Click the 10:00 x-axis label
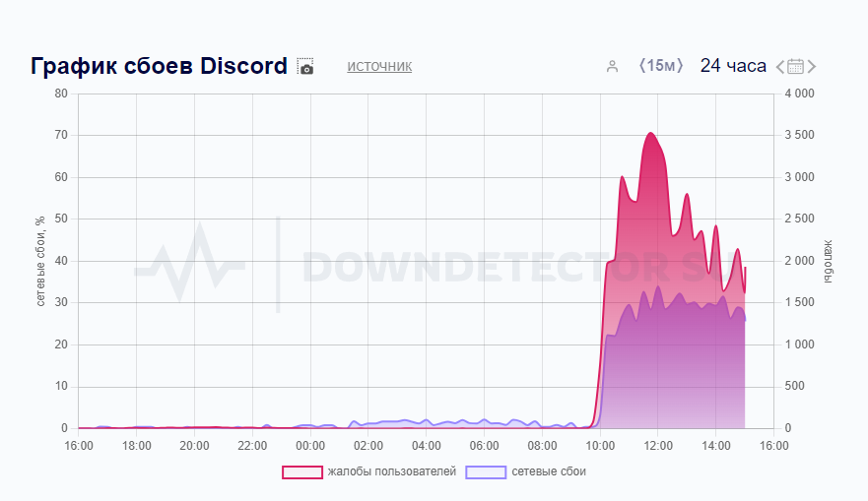 pos(600,446)
